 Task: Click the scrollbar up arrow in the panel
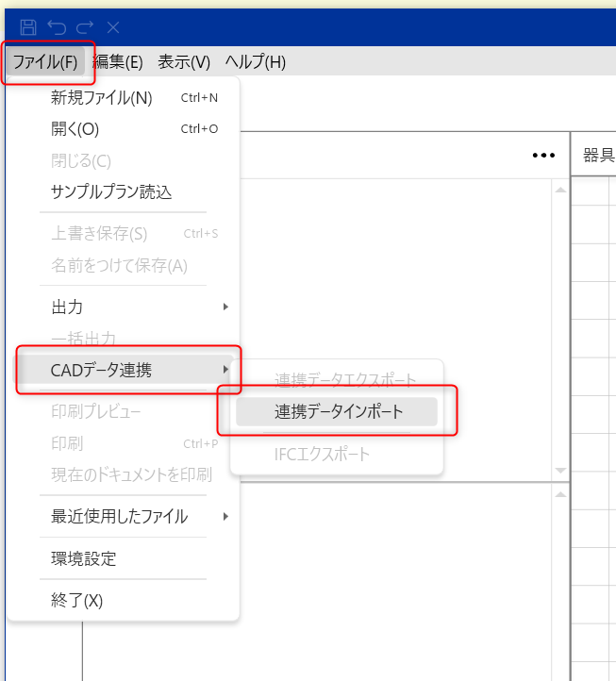coord(560,191)
